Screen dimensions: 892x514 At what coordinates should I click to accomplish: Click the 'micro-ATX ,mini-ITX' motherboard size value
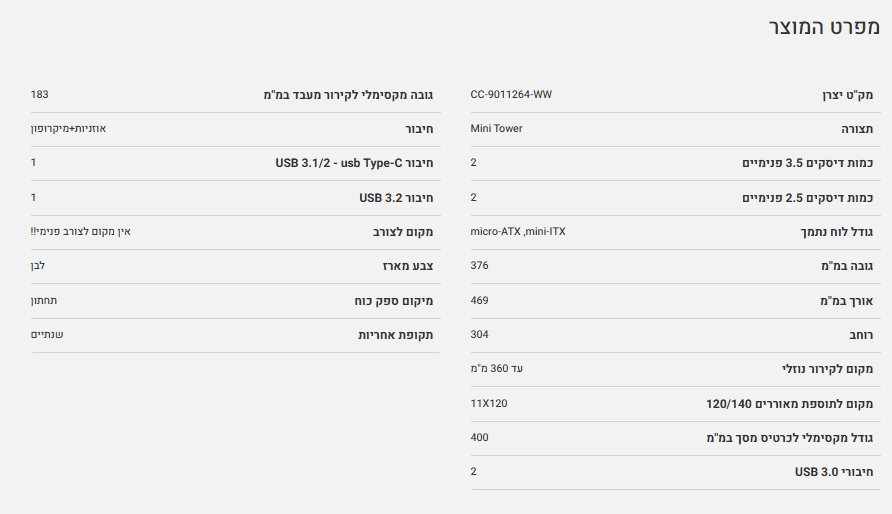tap(517, 231)
